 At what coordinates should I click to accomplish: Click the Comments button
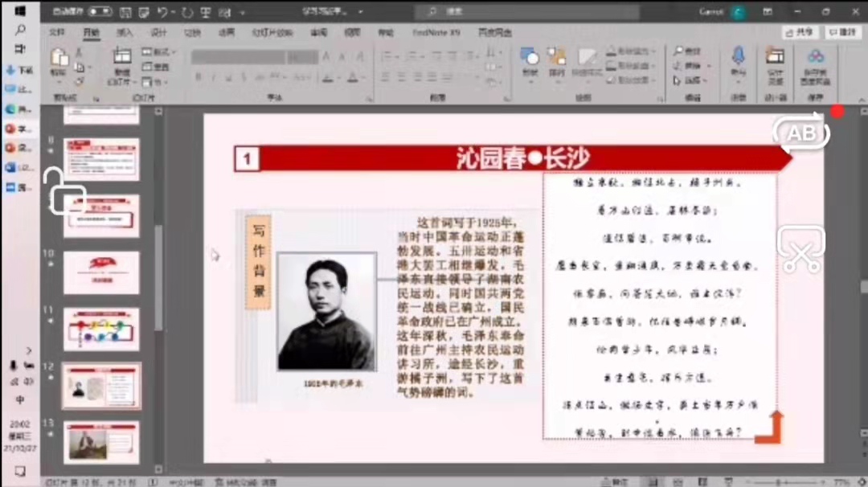[842, 32]
